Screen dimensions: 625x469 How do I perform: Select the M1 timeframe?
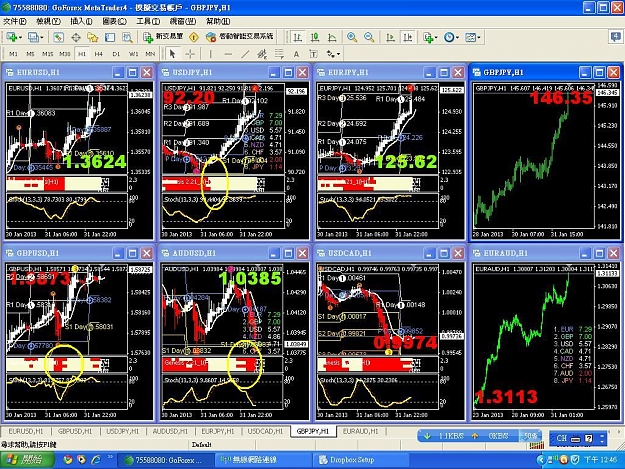coord(13,54)
